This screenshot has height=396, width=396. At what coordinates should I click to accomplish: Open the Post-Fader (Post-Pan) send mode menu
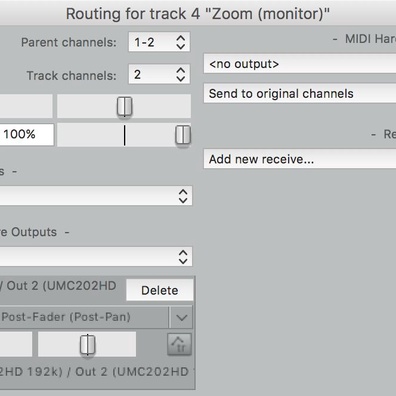[x=84, y=317]
